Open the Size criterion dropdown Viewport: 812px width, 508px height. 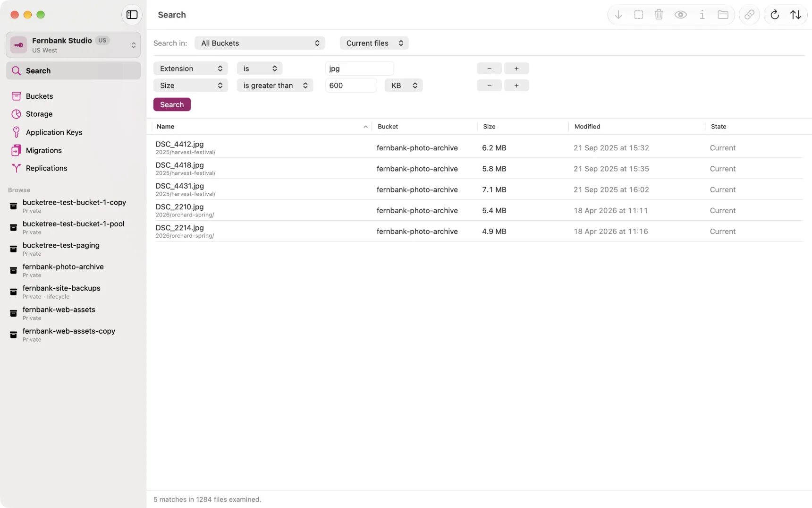191,86
